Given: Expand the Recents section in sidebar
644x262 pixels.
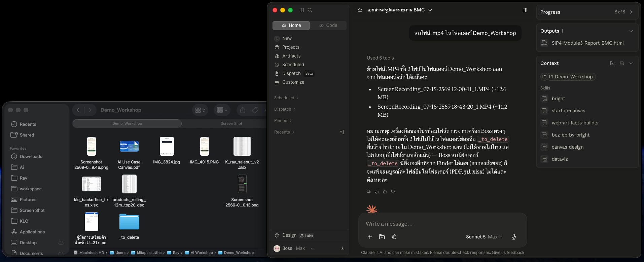Looking at the screenshot, I should [284, 132].
